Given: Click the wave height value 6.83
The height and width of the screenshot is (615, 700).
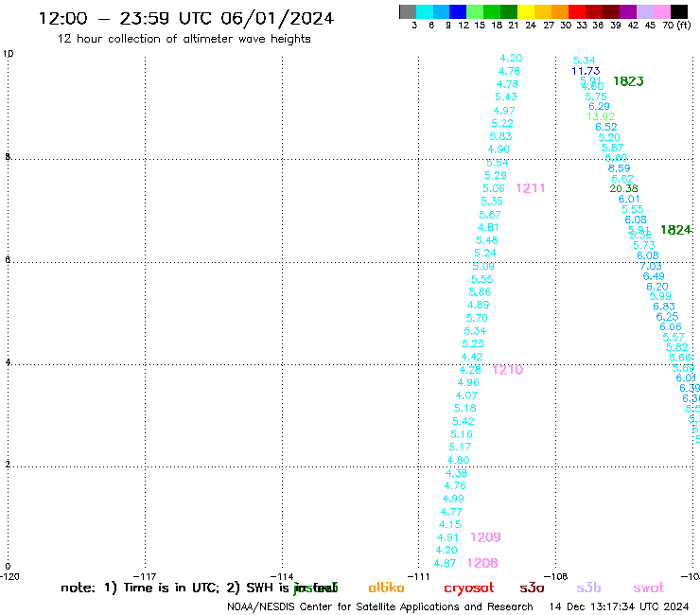Looking at the screenshot, I should pos(664,307).
